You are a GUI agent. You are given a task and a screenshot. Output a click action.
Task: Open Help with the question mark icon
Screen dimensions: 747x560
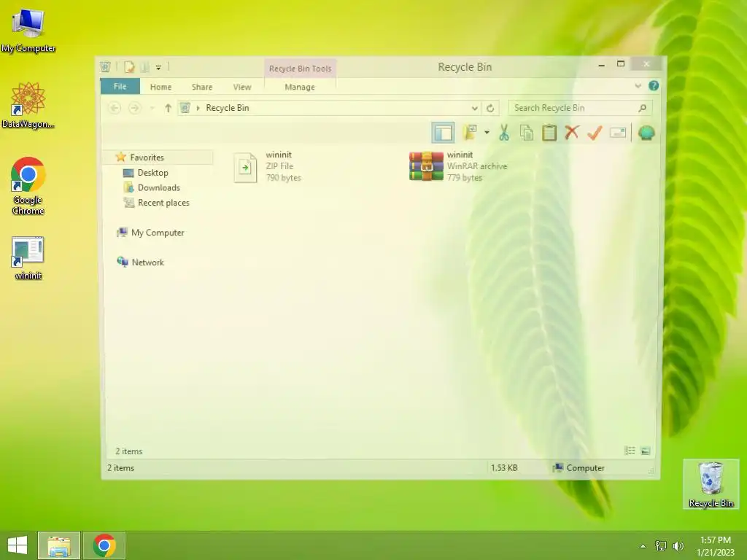(654, 86)
